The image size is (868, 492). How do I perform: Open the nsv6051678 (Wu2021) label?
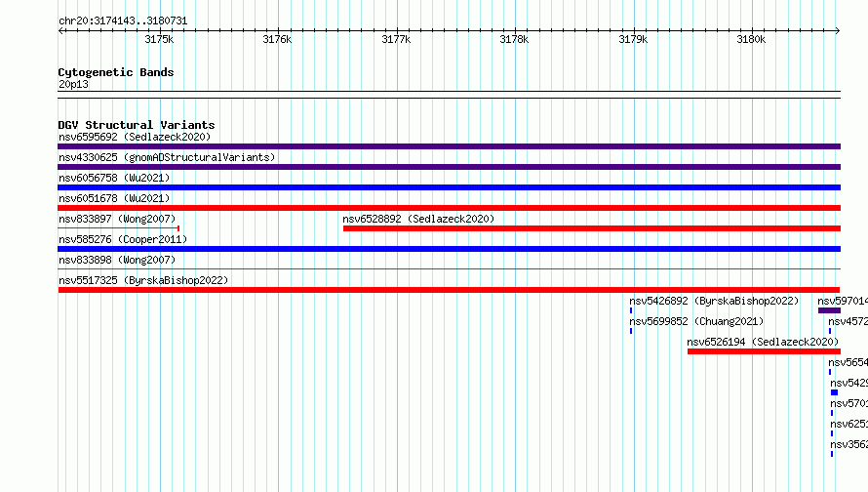click(x=114, y=198)
